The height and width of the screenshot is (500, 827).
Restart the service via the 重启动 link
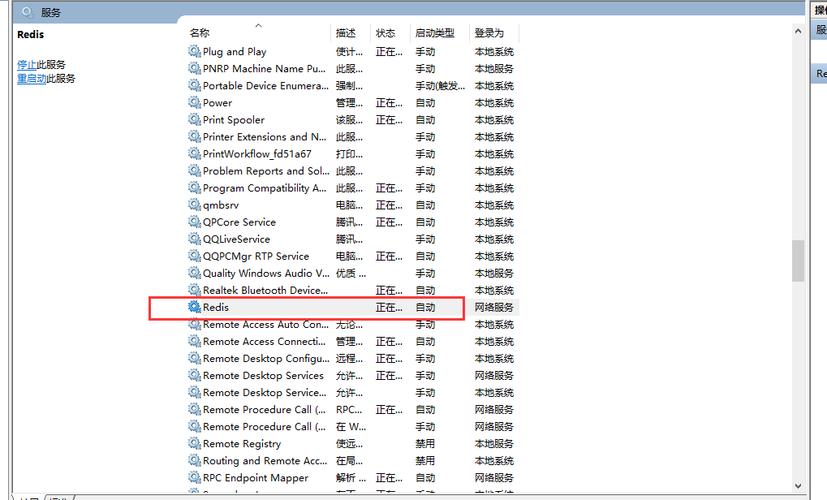pos(31,79)
